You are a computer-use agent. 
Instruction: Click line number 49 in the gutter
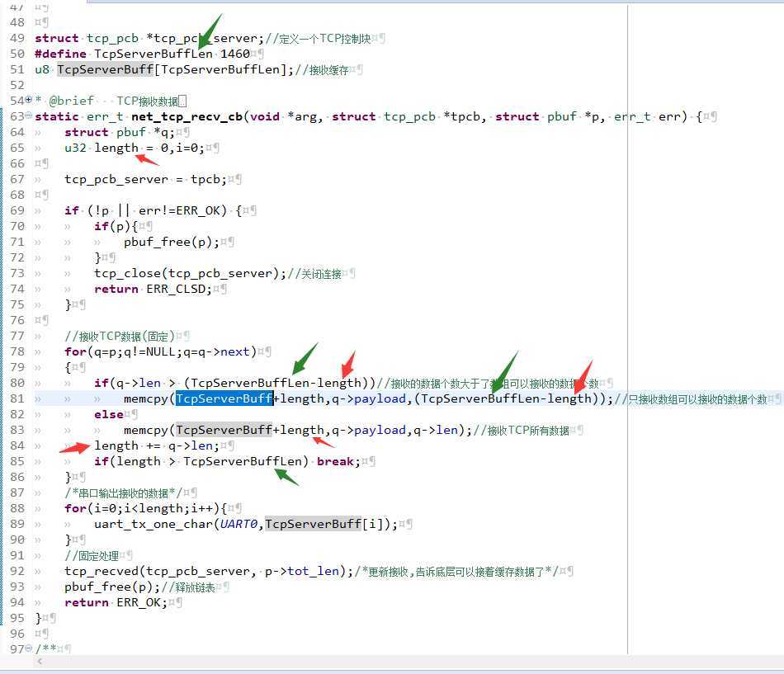(x=17, y=38)
